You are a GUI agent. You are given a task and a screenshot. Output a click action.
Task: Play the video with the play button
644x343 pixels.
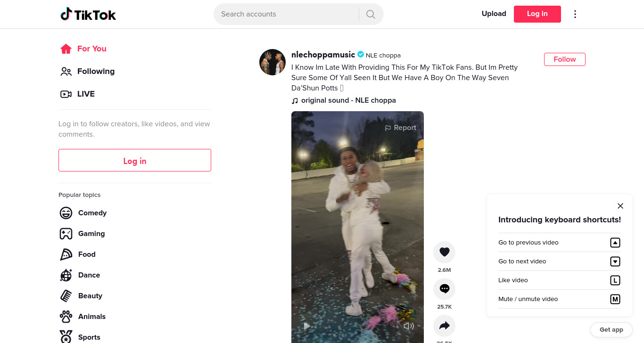click(x=307, y=326)
